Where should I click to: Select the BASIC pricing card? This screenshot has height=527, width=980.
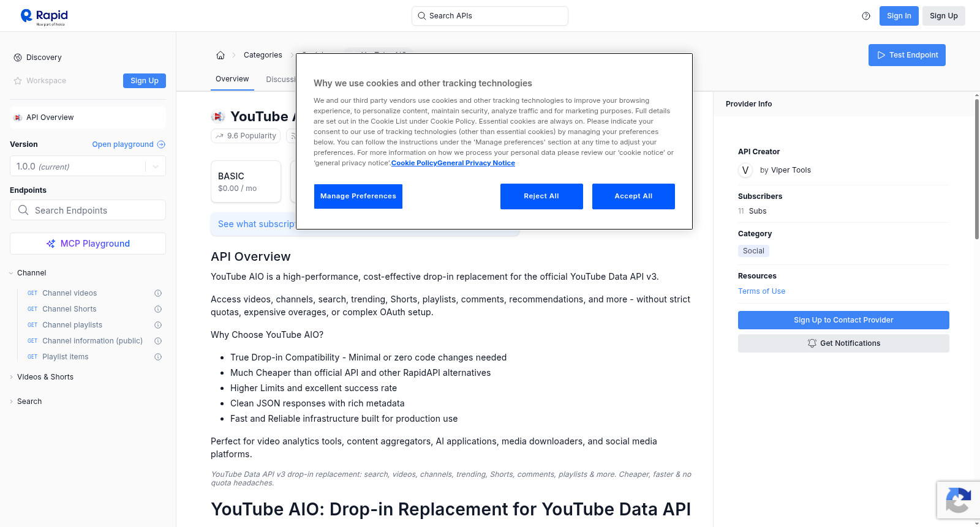pyautogui.click(x=246, y=182)
